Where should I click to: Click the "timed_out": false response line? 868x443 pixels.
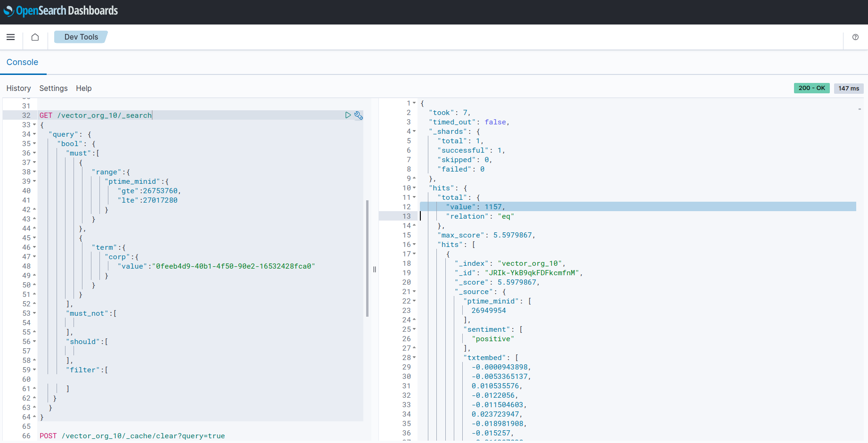469,122
